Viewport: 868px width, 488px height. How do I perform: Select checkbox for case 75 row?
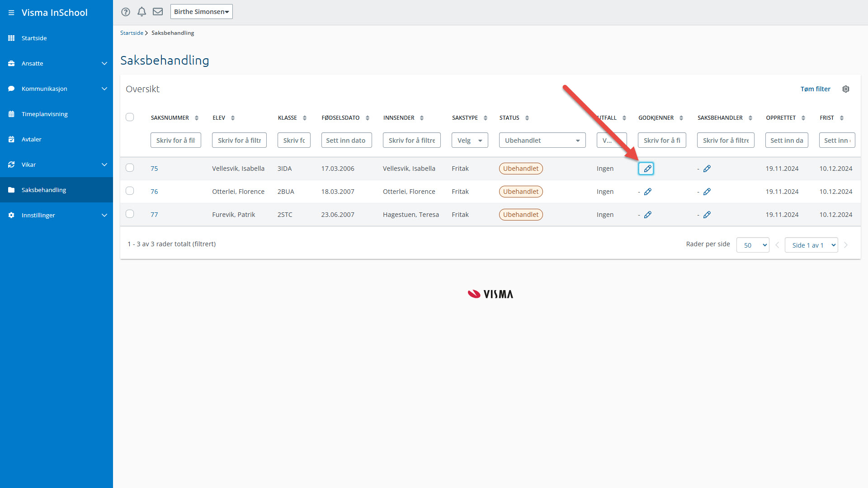130,168
